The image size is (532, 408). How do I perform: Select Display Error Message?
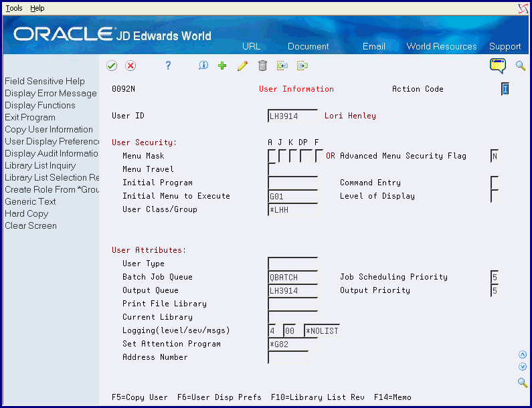pyautogui.click(x=51, y=93)
